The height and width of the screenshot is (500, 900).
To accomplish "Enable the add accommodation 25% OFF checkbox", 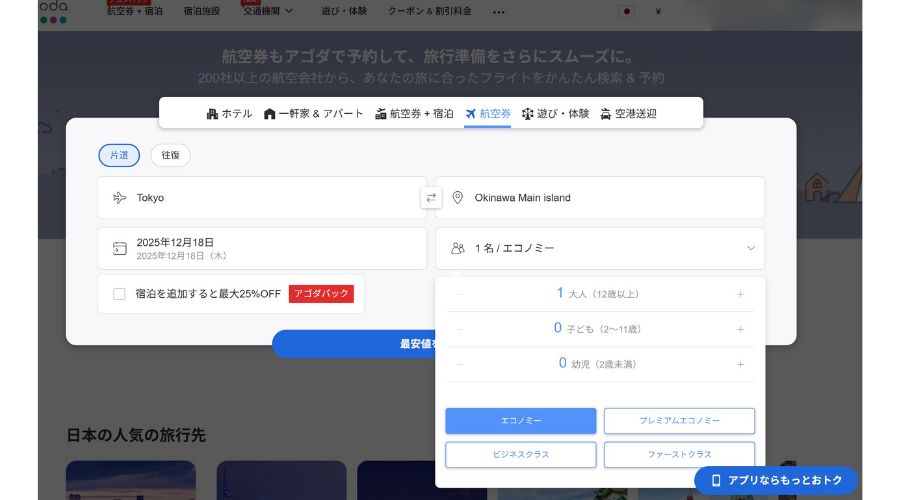I will (119, 294).
